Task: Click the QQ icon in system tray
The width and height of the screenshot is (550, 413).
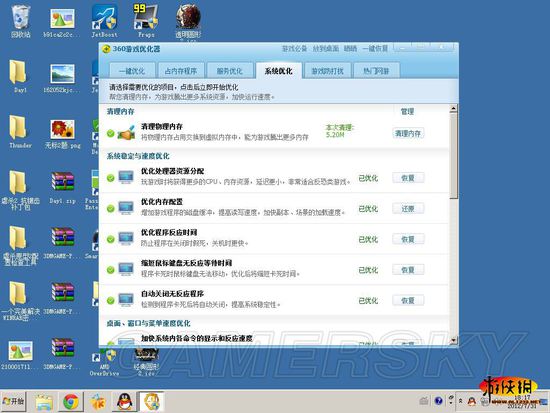Action: pyautogui.click(x=471, y=401)
